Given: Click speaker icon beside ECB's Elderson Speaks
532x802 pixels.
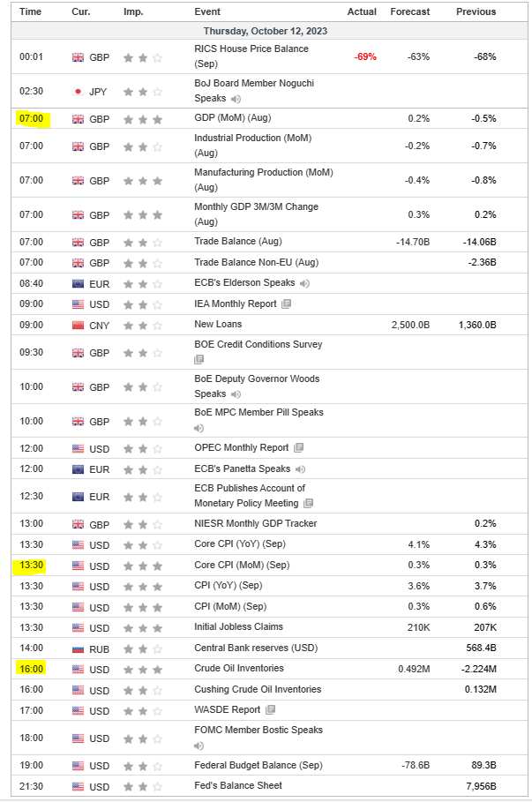Looking at the screenshot, I should pos(304,284).
